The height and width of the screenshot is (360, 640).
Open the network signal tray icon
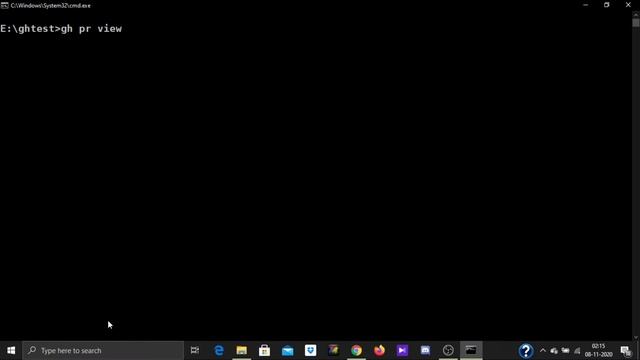tap(577, 351)
